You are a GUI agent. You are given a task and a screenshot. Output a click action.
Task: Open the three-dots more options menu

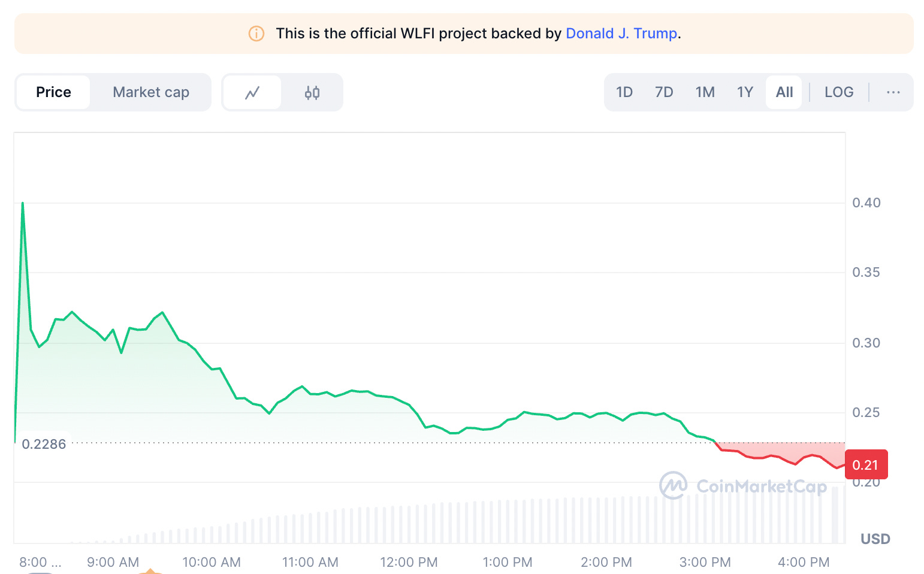pyautogui.click(x=893, y=92)
